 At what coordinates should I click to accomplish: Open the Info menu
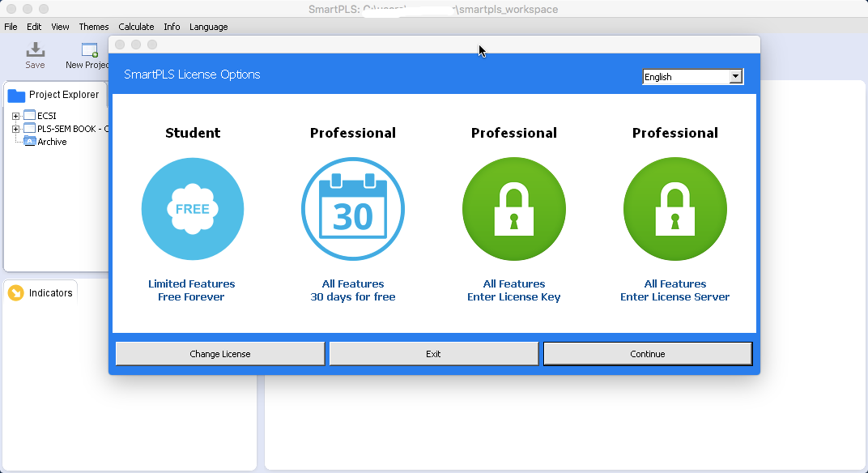coord(172,27)
